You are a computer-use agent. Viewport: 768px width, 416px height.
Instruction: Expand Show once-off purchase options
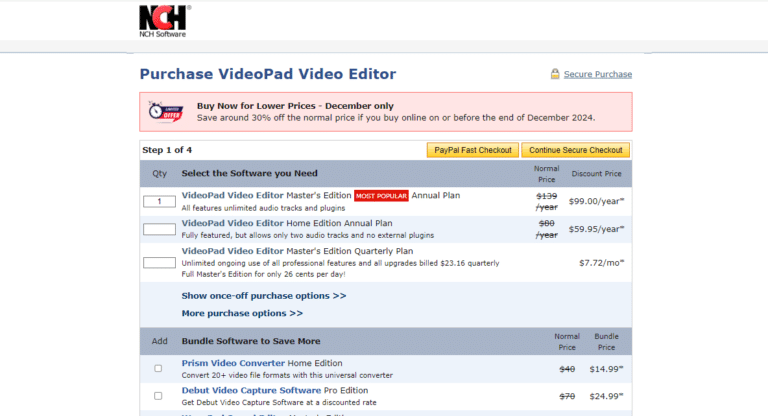click(x=264, y=296)
